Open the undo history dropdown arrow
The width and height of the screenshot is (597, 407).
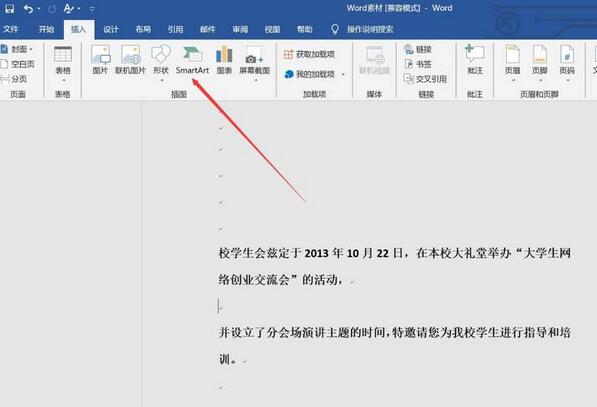[39, 8]
